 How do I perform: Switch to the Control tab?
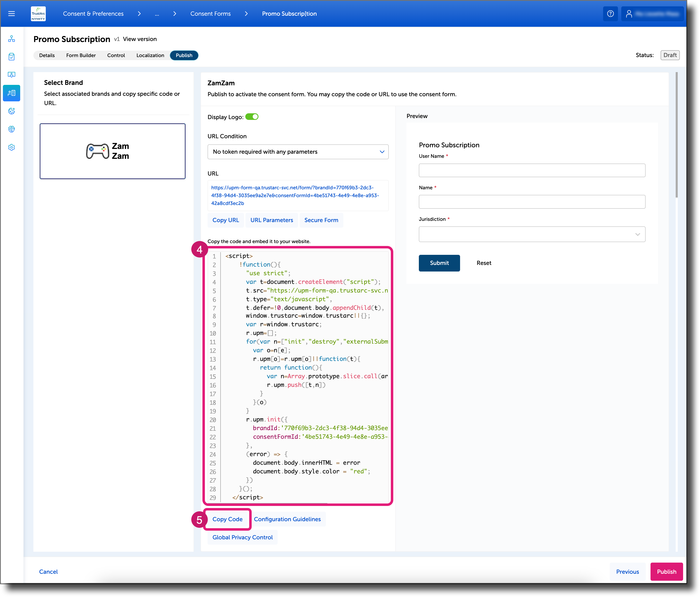pyautogui.click(x=116, y=55)
